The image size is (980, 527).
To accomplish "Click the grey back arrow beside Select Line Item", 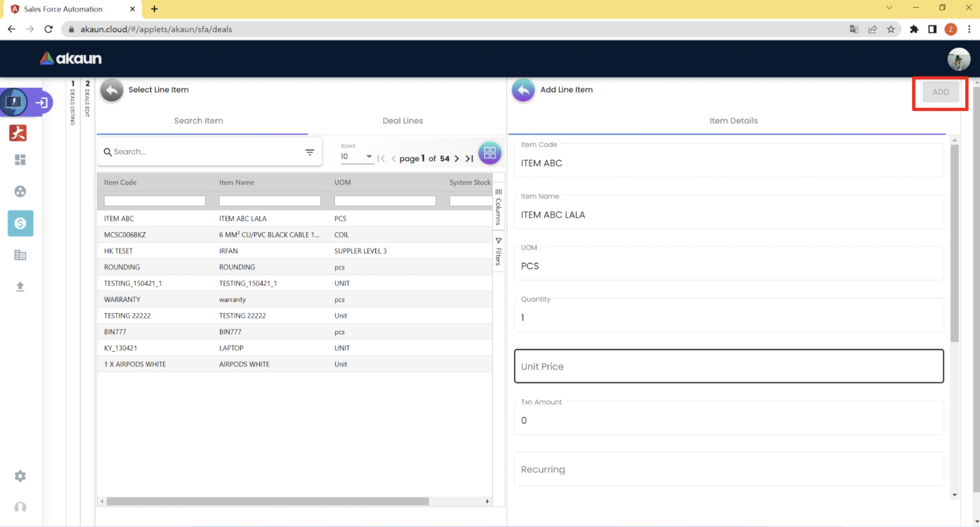I will pyautogui.click(x=112, y=90).
